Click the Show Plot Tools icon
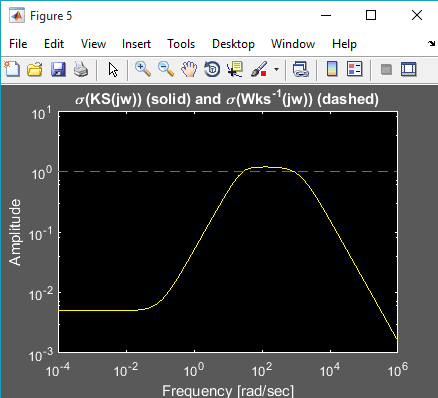The width and height of the screenshot is (438, 398). point(409,69)
